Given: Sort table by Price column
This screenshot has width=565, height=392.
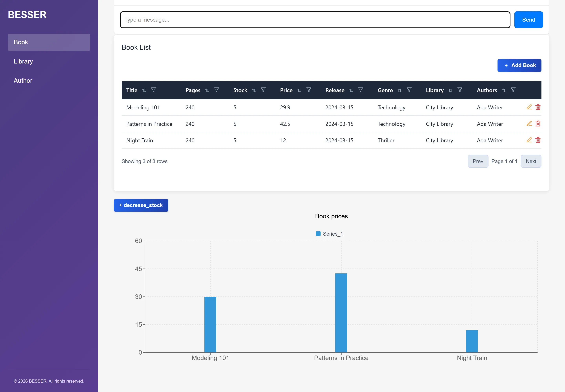Looking at the screenshot, I should (x=299, y=90).
